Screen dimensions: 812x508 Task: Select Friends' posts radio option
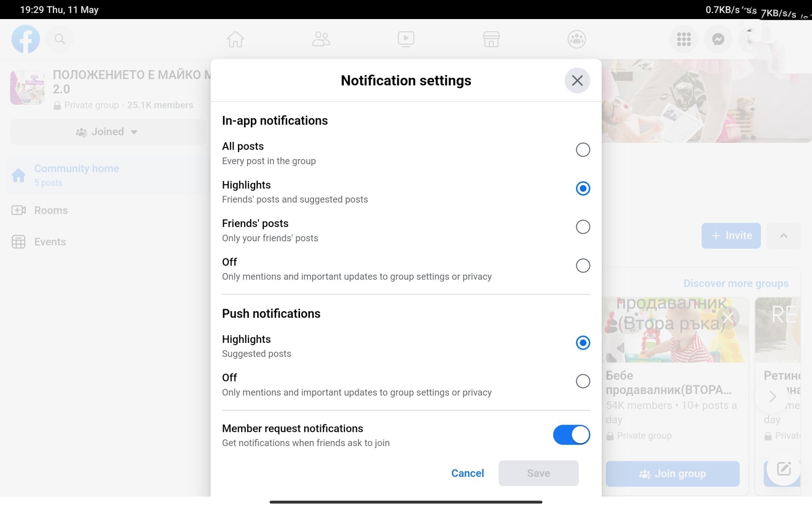(582, 227)
